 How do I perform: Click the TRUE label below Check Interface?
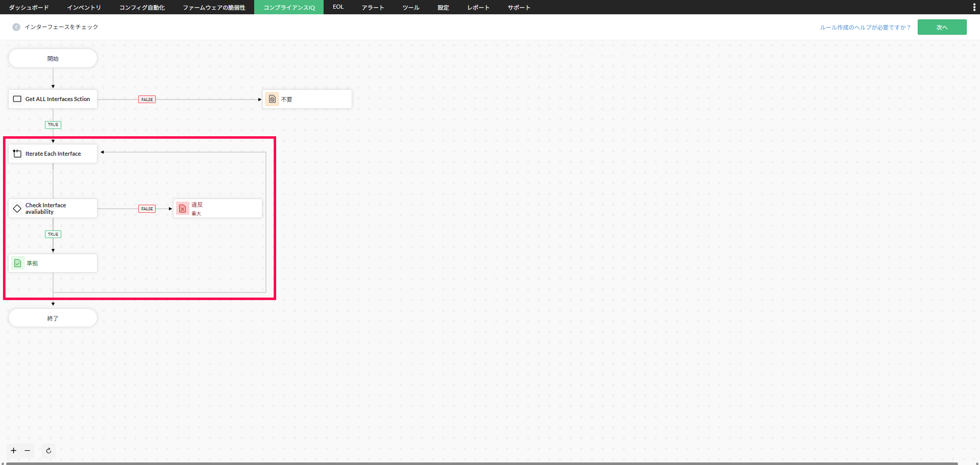53,234
